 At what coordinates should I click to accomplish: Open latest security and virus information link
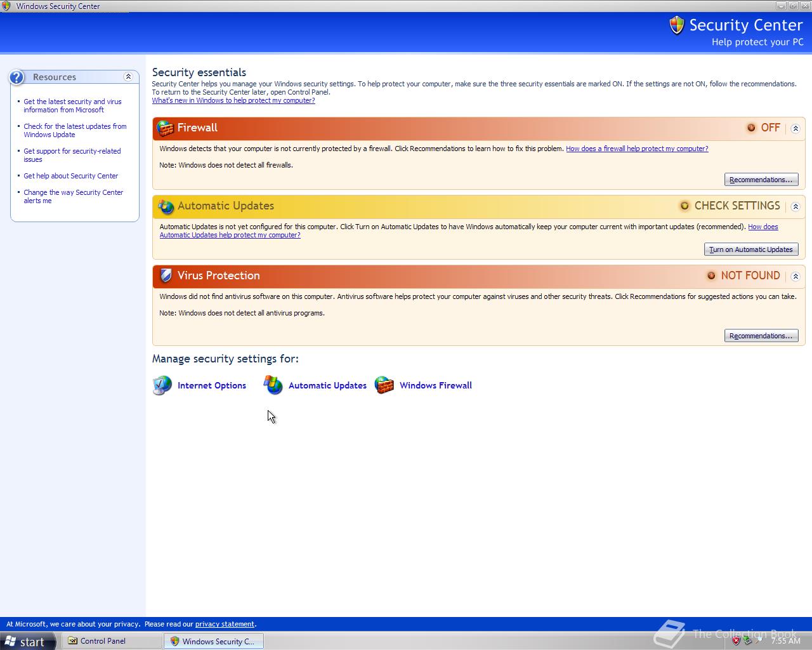pos(72,105)
